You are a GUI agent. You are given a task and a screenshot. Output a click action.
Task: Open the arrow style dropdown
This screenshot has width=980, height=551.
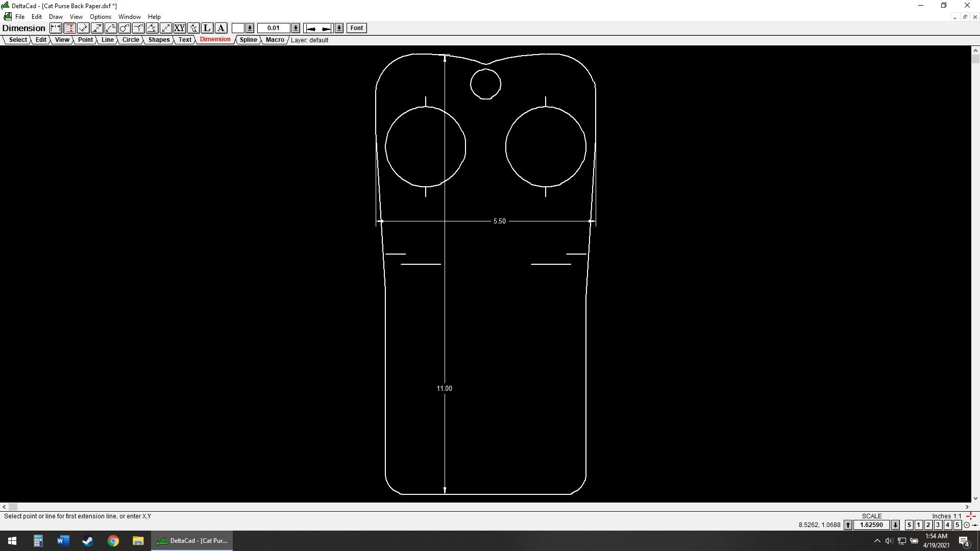click(339, 28)
